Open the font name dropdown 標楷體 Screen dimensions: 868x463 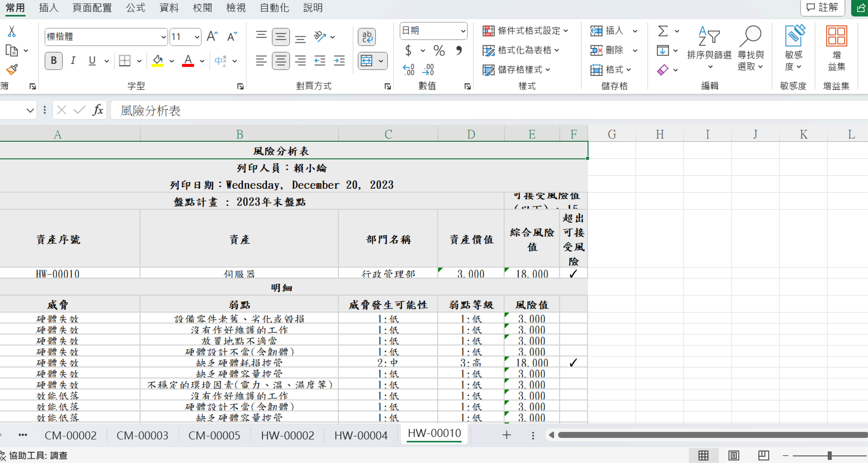(x=163, y=37)
